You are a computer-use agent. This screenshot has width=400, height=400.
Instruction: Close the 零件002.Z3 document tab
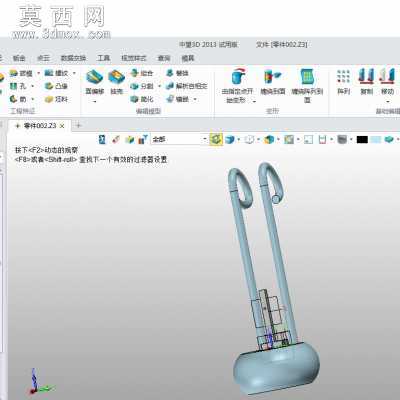[62, 126]
